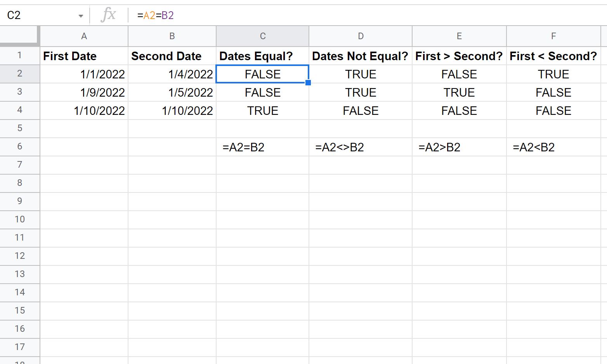
Task: Click cell C4 showing TRUE
Action: (262, 110)
